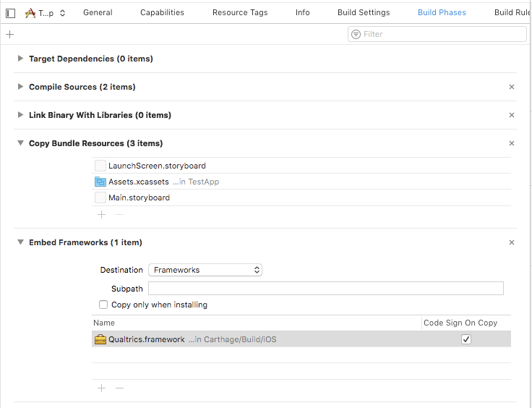532x408 pixels.
Task: Select LaunchScreen.storyboard row
Action: pos(301,166)
